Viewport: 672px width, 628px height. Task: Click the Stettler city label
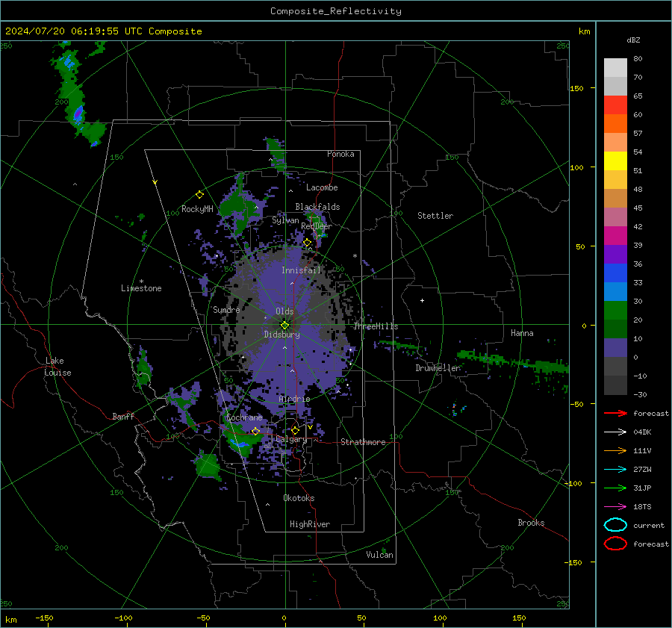435,216
